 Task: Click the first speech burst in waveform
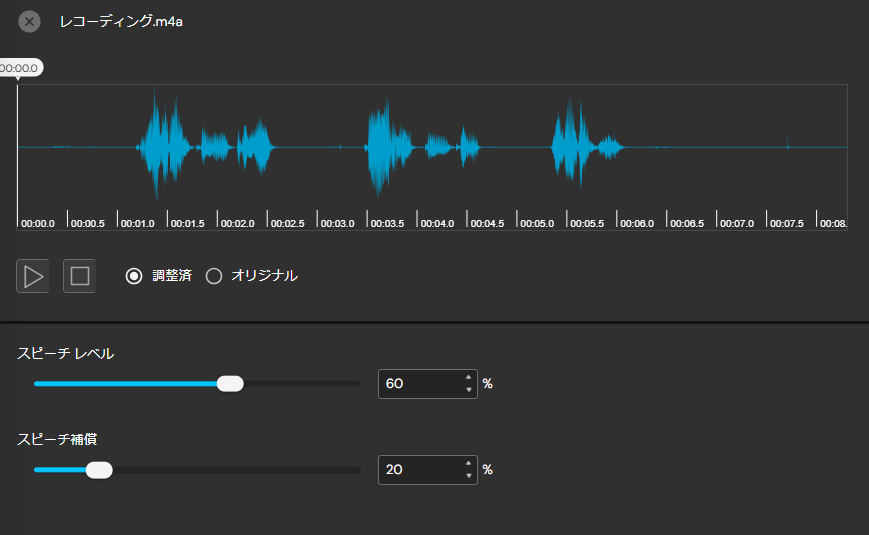point(165,145)
